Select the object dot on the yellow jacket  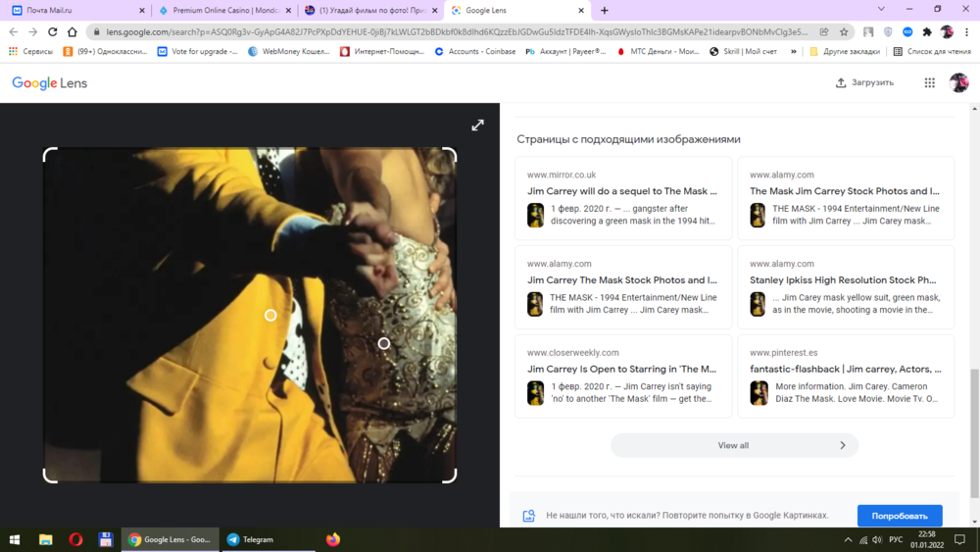click(270, 315)
